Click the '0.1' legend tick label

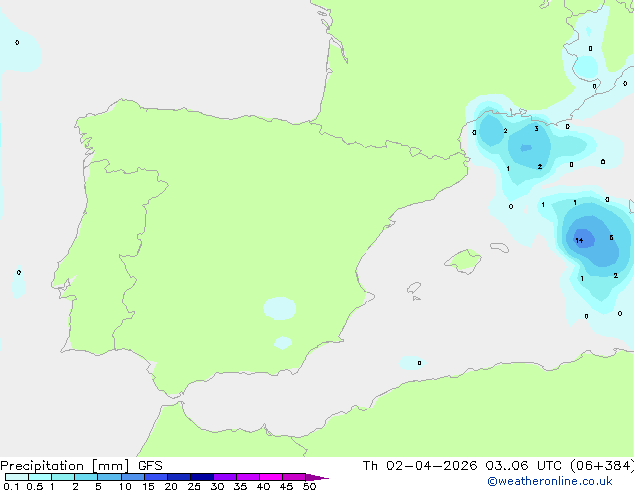[11, 486]
